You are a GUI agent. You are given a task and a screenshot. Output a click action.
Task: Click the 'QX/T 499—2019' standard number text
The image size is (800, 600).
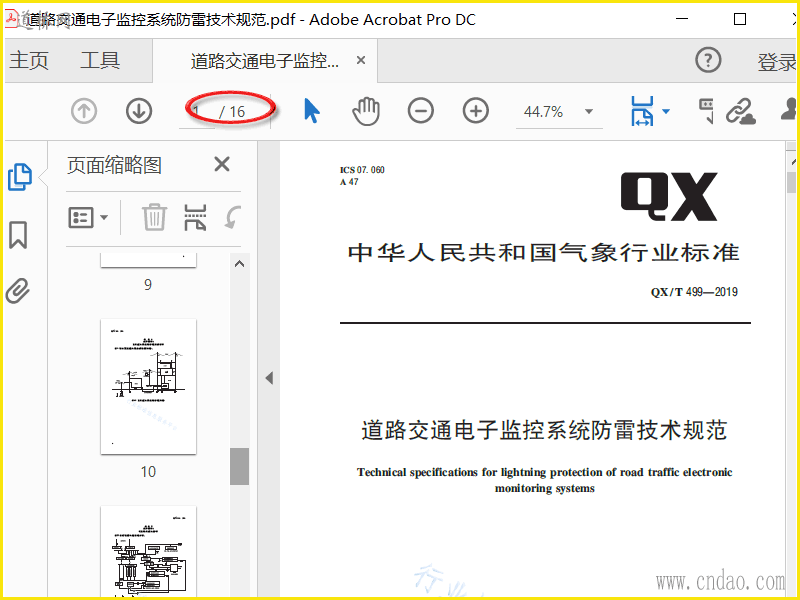click(694, 292)
